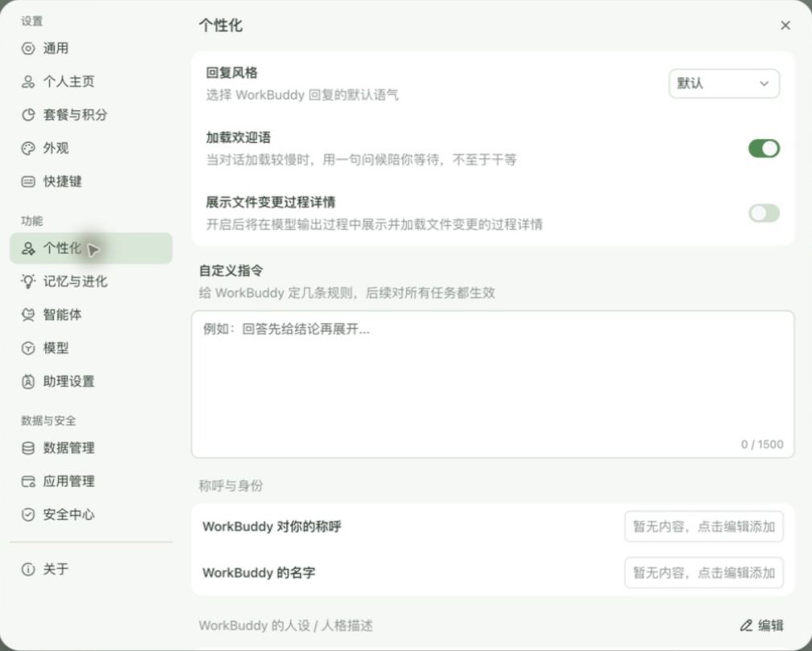
Task: Click the 个性化 sidebar icon
Action: click(x=28, y=248)
